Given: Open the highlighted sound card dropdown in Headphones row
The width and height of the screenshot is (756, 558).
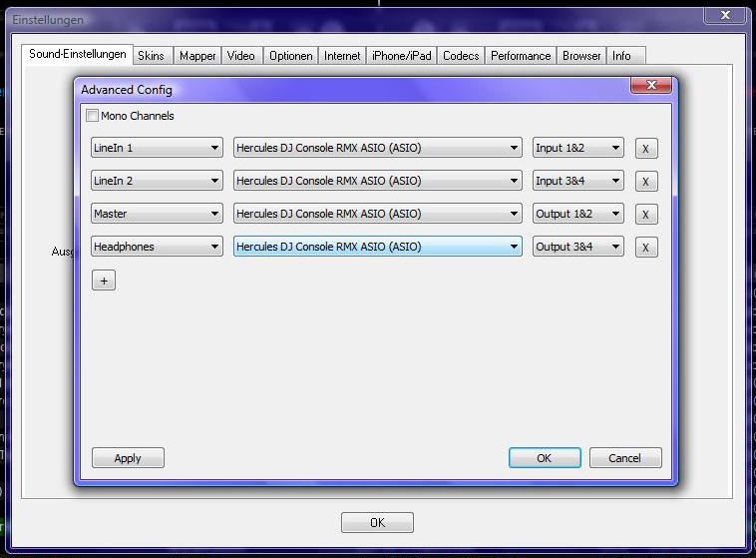Looking at the screenshot, I should [378, 247].
